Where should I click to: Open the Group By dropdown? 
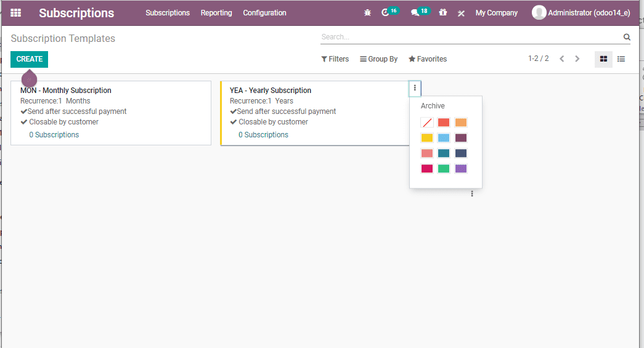(378, 59)
